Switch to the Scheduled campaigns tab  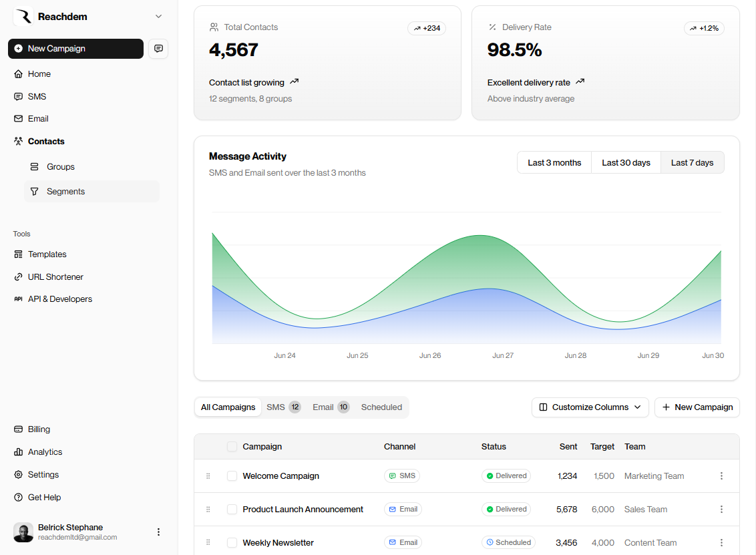pos(381,407)
